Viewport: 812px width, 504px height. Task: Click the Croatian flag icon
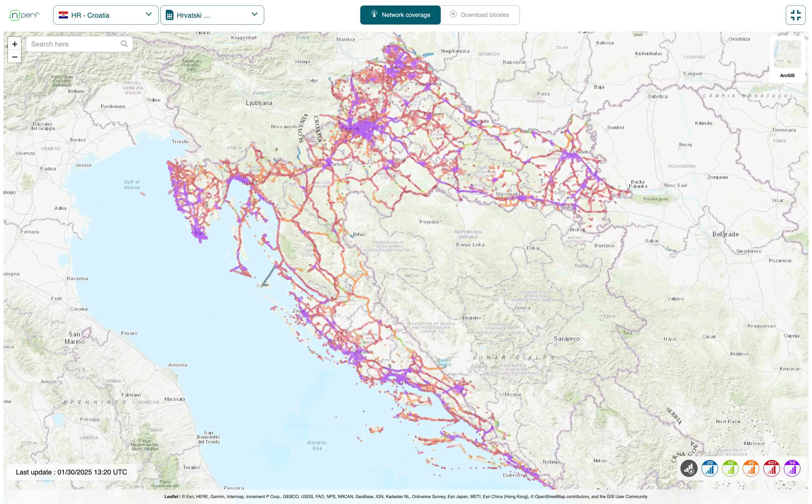63,15
